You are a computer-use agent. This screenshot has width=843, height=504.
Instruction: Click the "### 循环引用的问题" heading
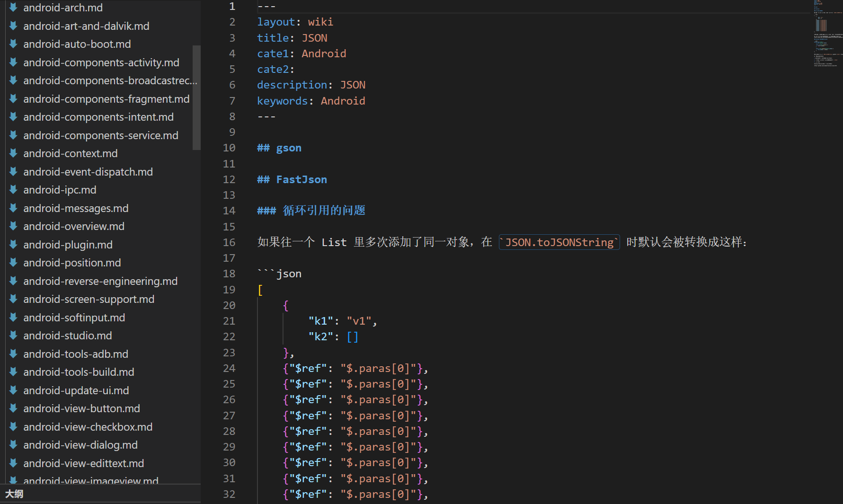coord(311,211)
